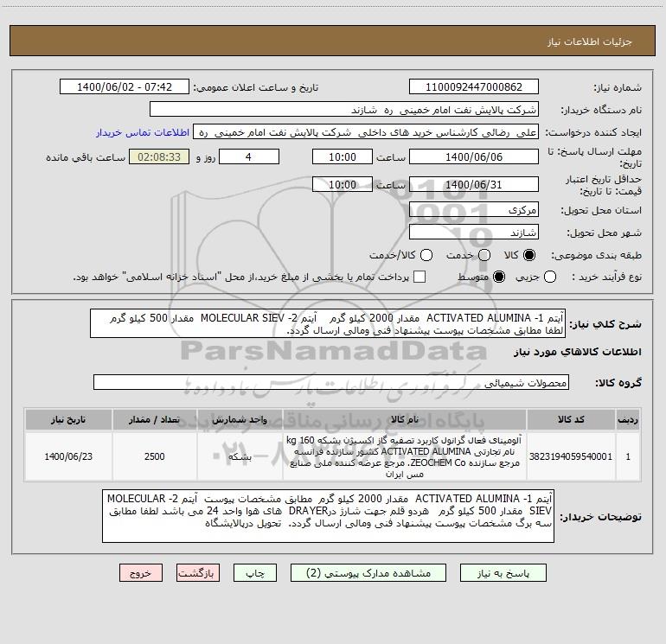Click delivery city field شازند
This screenshot has width=666, height=644.
click(x=474, y=233)
